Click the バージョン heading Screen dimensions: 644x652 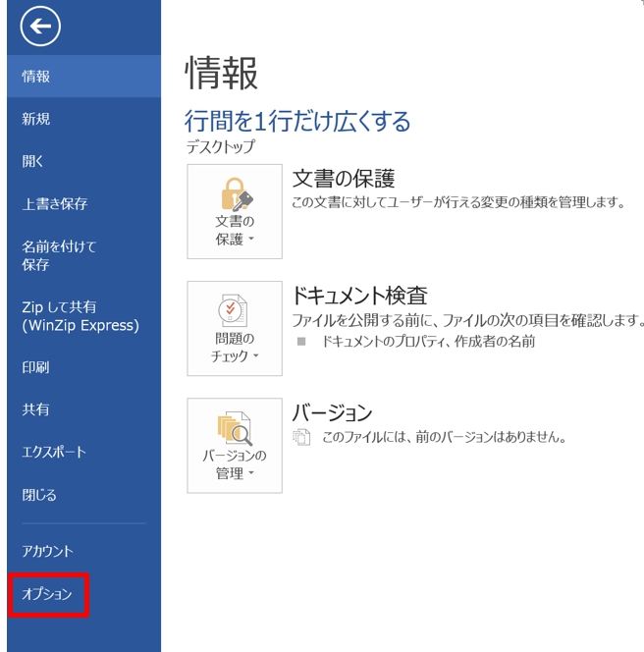pos(332,412)
